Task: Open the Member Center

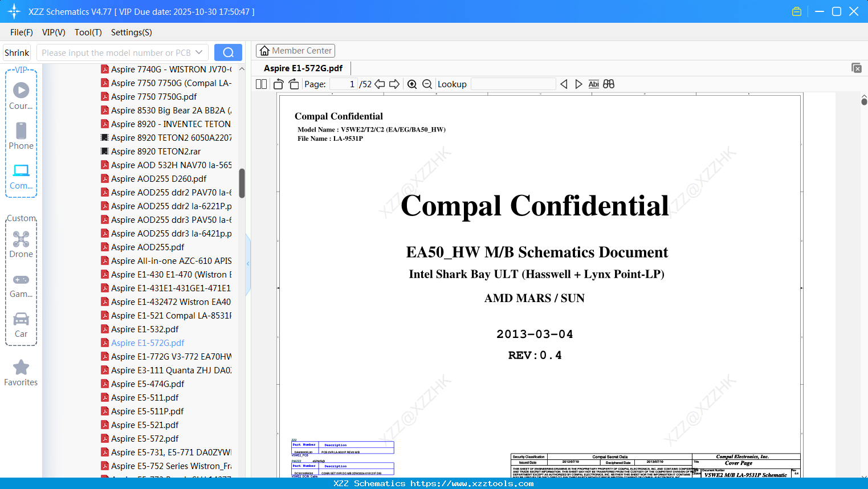Action: pyautogui.click(x=295, y=51)
